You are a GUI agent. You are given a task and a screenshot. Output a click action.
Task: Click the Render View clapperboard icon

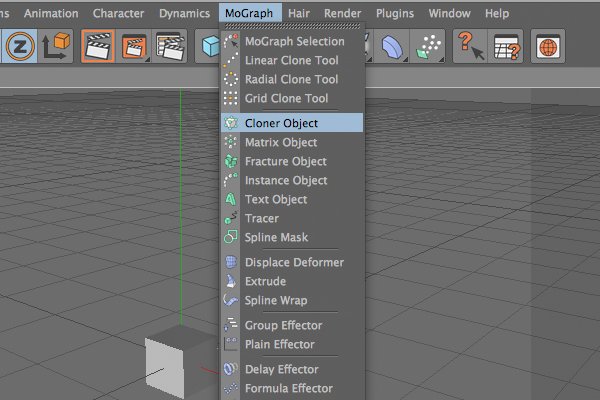[x=98, y=46]
